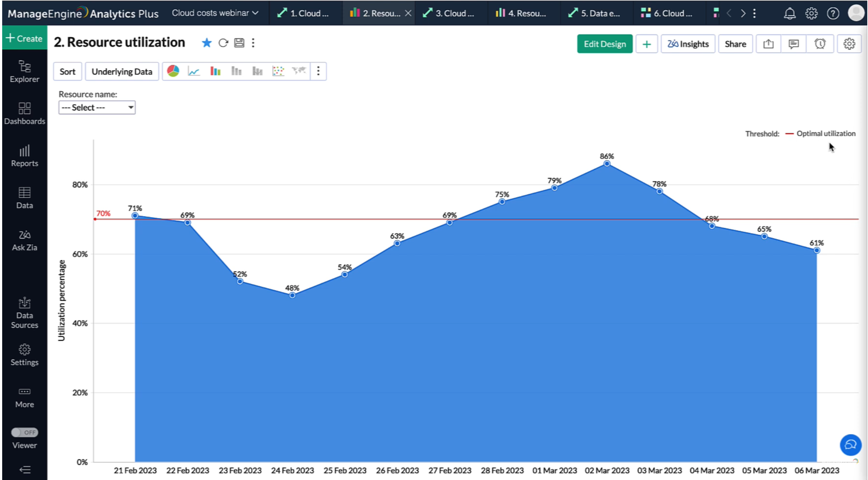
Task: Expand the Cloud costs webinar workspace menu
Action: [x=215, y=13]
